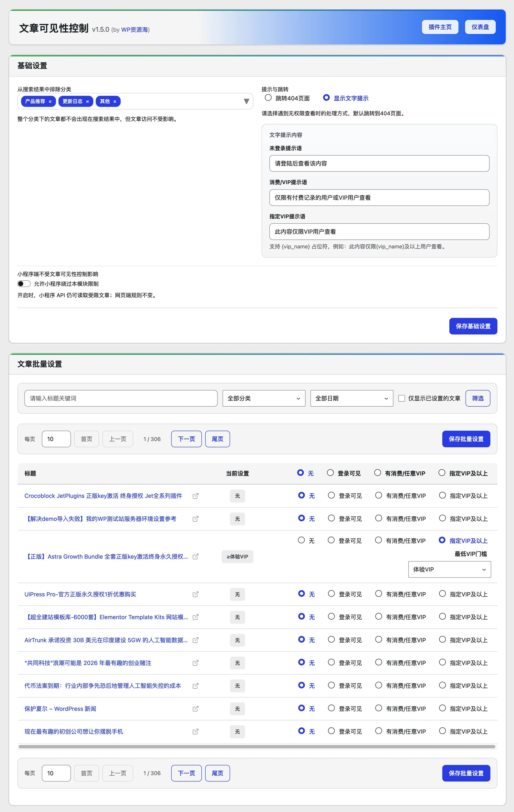Image resolution: width=514 pixels, height=812 pixels.
Task: Toggle 允许小程序绕过本模块限制 switch
Action: [x=24, y=284]
